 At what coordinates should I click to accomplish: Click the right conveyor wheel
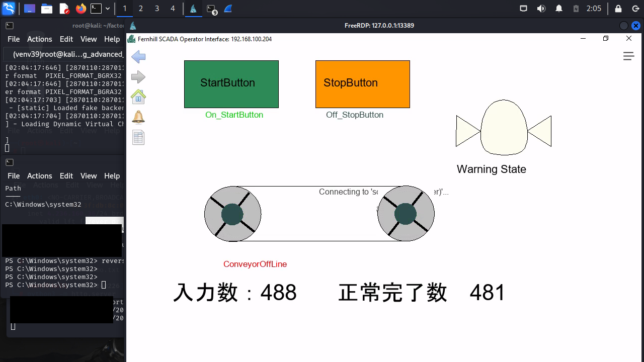pos(406,214)
